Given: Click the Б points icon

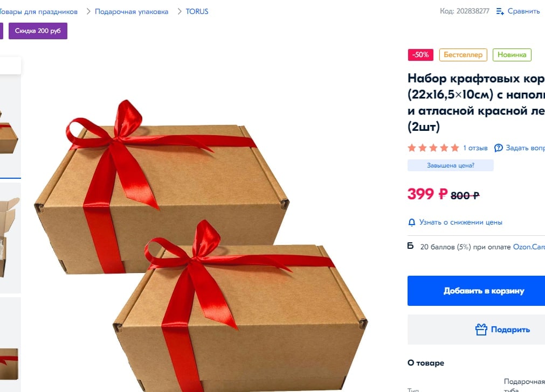Looking at the screenshot, I should click(x=410, y=246).
